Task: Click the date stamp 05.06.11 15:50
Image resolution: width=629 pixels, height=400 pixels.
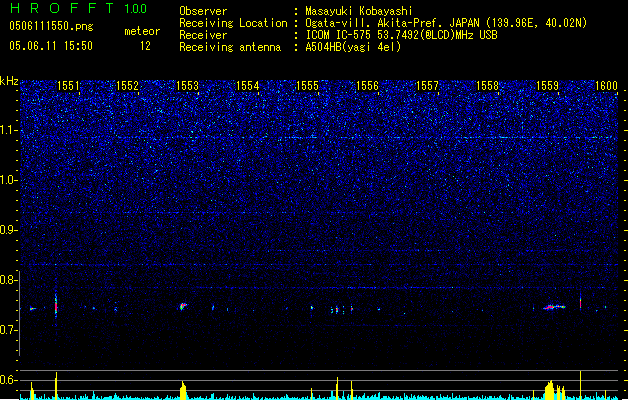Action: tap(51, 46)
